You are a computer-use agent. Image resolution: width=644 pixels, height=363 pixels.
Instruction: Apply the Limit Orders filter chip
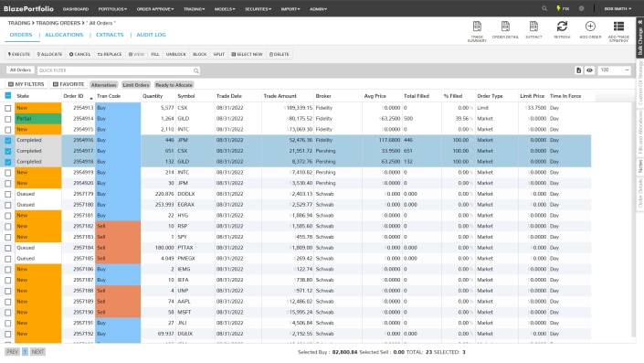point(136,85)
